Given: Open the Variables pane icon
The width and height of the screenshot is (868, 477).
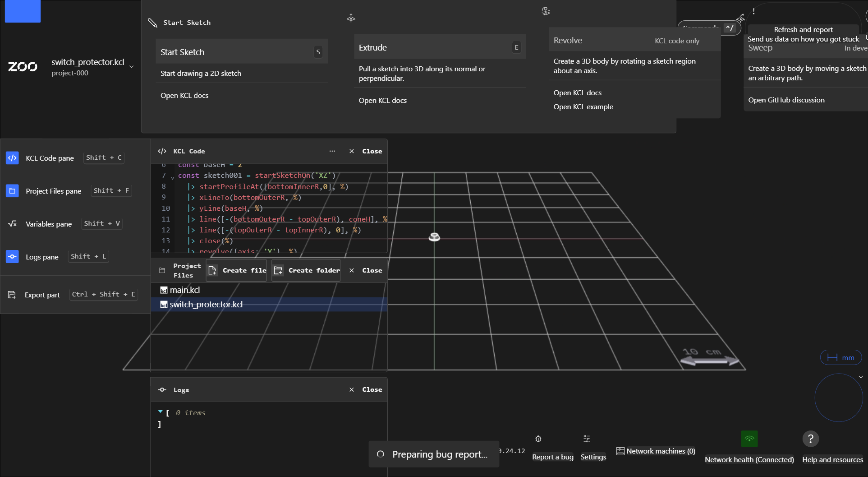Looking at the screenshot, I should point(12,224).
